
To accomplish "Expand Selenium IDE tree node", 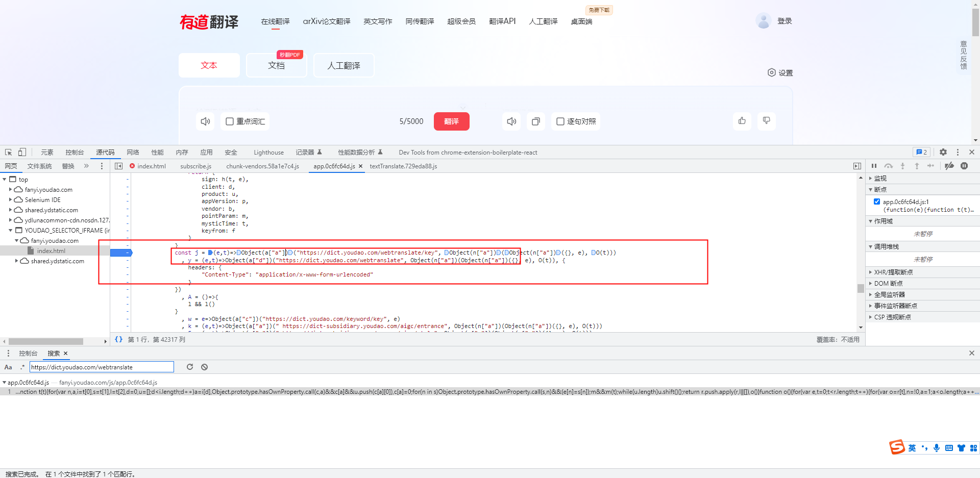I will pos(10,199).
